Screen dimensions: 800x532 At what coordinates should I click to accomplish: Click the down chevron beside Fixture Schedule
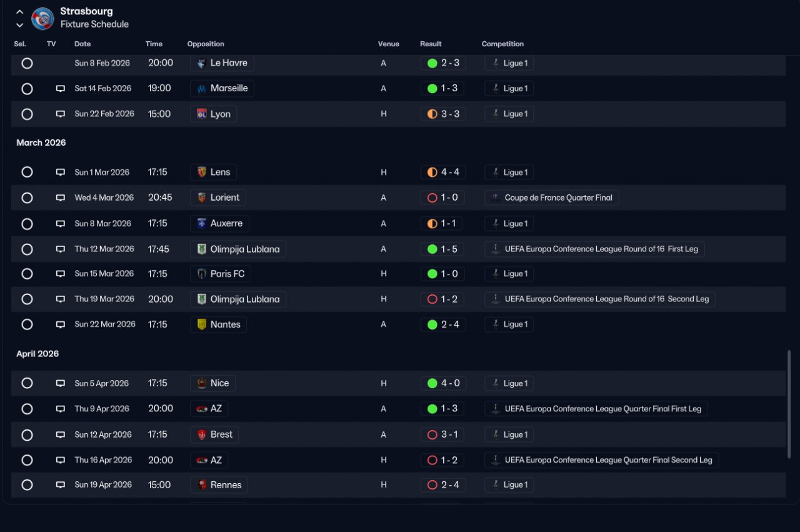(x=19, y=25)
